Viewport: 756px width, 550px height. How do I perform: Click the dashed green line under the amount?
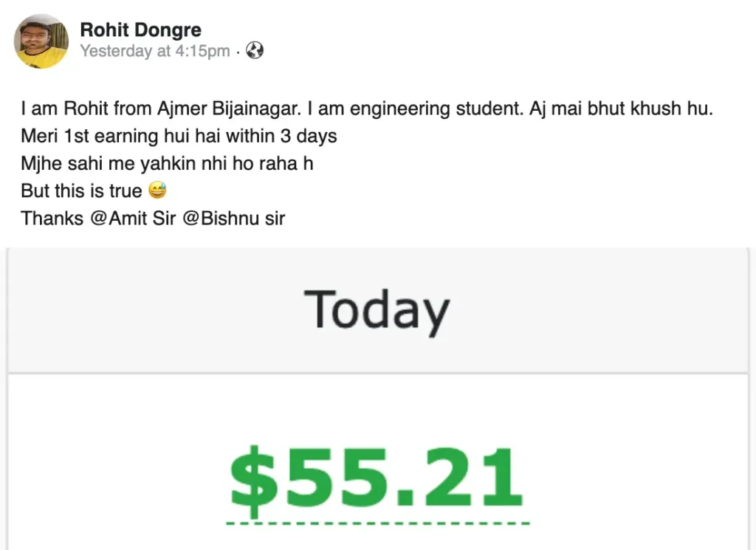pyautogui.click(x=377, y=524)
